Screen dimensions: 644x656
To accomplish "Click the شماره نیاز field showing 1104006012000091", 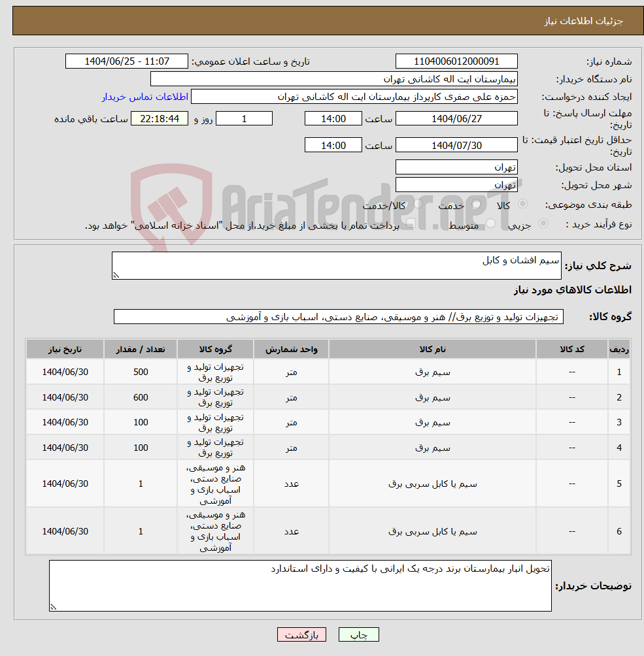I will [x=456, y=61].
